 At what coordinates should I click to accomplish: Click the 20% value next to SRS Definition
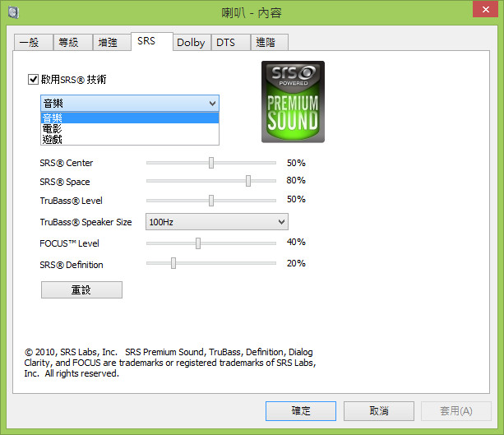296,263
